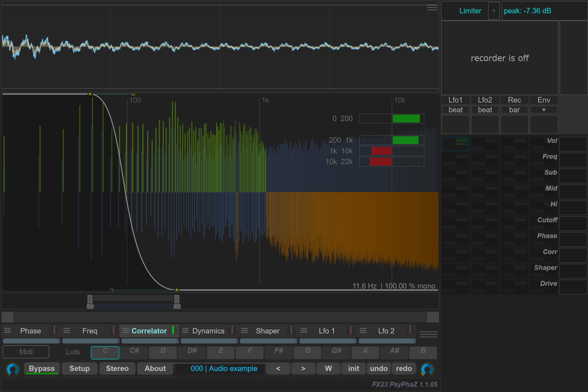Select the Freq module tab

tap(90, 331)
